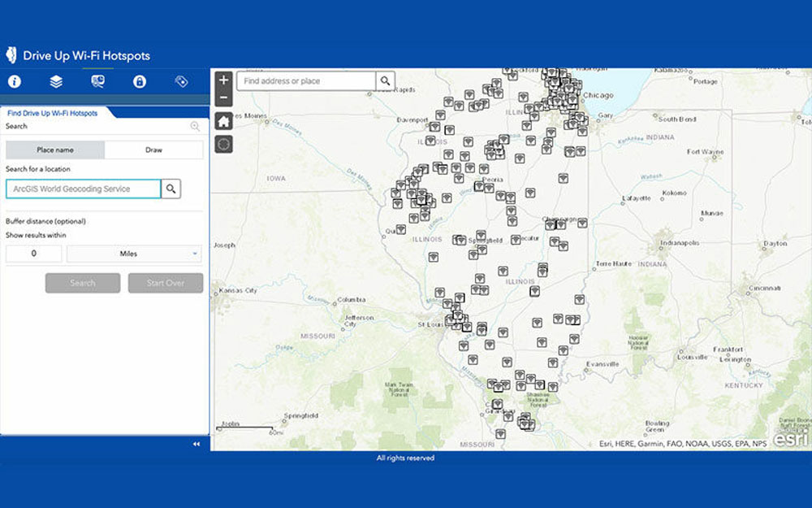Click the buffer distance value field
Screen dimensions: 812x508
coord(33,254)
